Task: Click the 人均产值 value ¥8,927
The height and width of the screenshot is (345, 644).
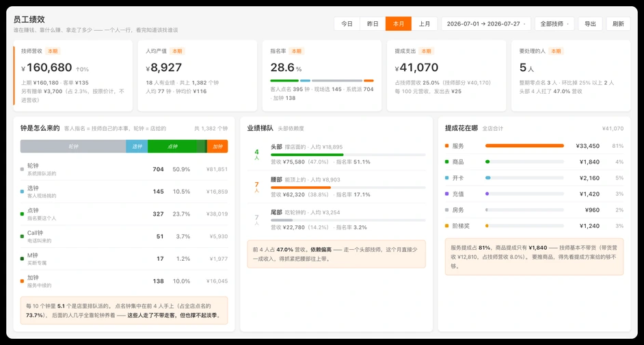Action: (x=163, y=68)
